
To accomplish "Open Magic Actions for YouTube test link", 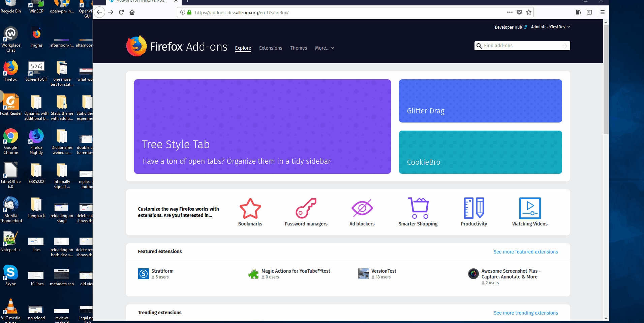I will click(x=296, y=271).
